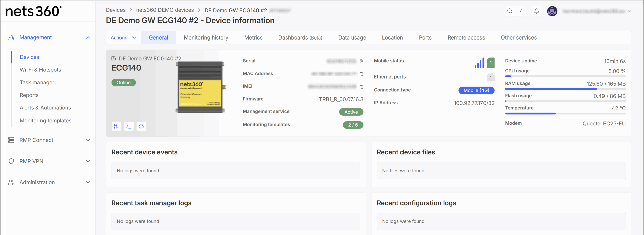Image resolution: width=644 pixels, height=235 pixels.
Task: Click the IP address 100.92.77.170/32
Action: point(474,103)
